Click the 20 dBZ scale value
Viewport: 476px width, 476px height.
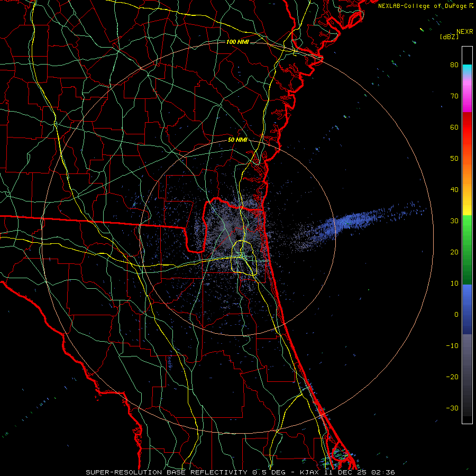[454, 252]
